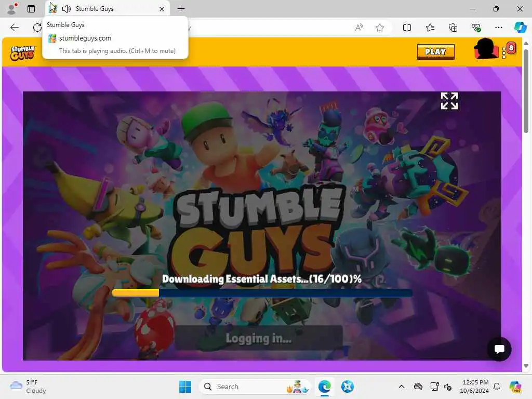532x399 pixels.
Task: Mute the Stumble Guys tab audio icon
Action: (66, 9)
